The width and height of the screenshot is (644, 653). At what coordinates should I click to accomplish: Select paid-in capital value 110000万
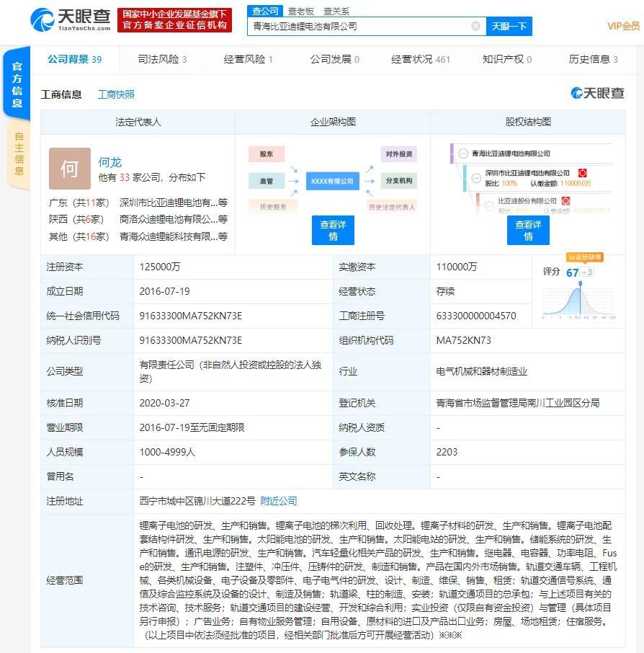pos(456,267)
